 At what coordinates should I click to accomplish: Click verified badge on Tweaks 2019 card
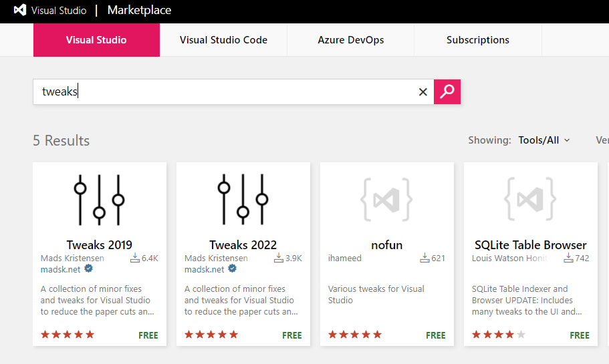coord(88,268)
